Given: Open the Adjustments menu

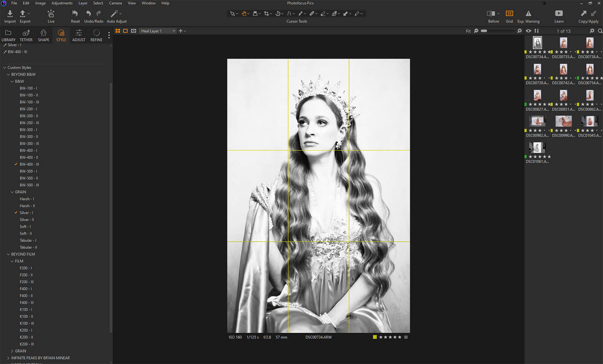Looking at the screenshot, I should click(x=62, y=3).
